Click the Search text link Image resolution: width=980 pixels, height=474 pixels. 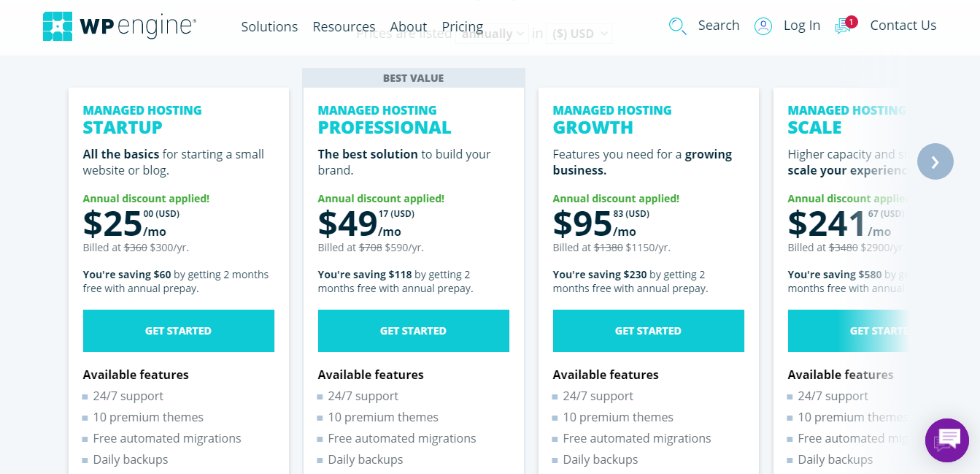pos(719,26)
